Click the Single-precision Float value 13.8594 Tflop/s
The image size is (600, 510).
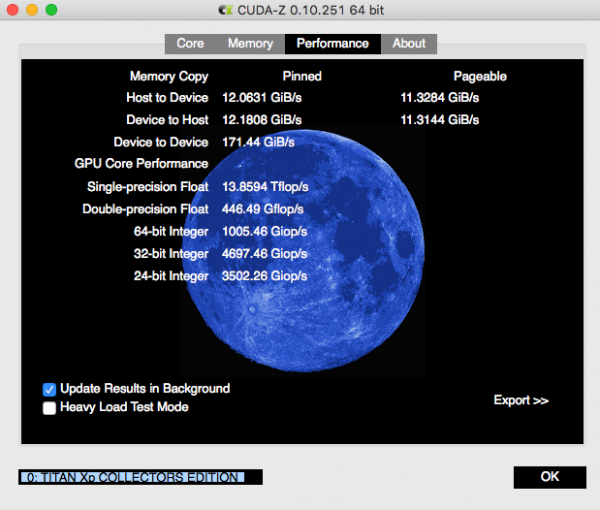pyautogui.click(x=265, y=187)
